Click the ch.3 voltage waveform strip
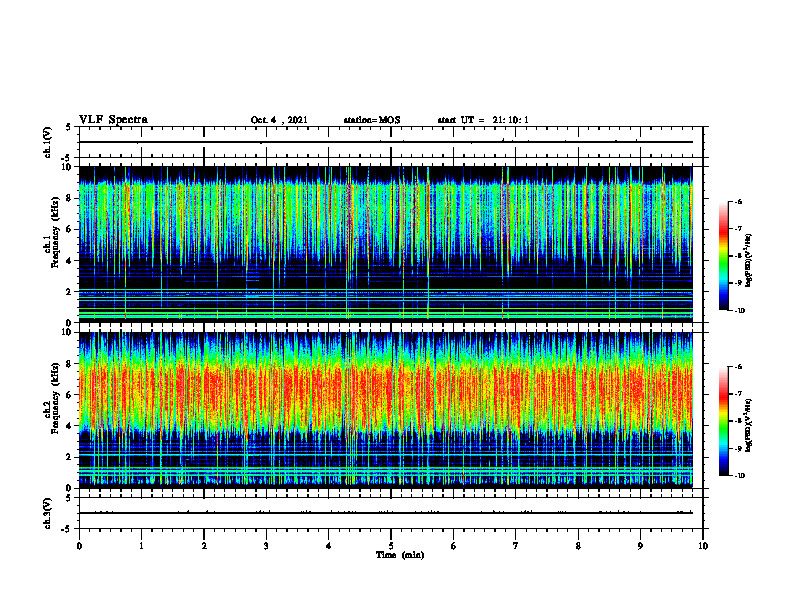 pyautogui.click(x=386, y=513)
